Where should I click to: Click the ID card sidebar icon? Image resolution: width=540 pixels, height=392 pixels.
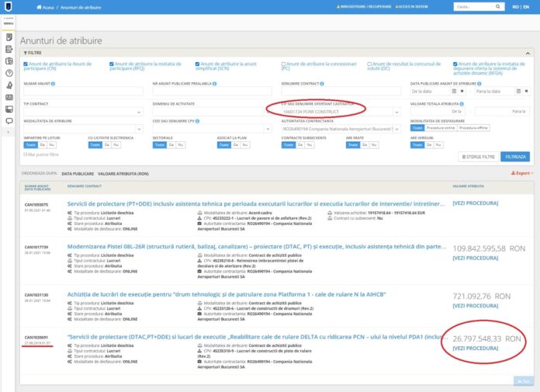[9, 97]
